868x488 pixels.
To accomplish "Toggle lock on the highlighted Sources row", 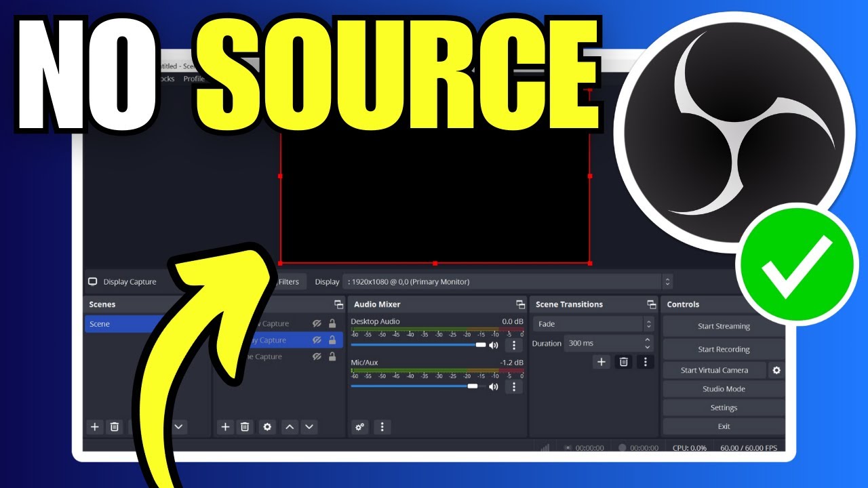I will pyautogui.click(x=332, y=340).
